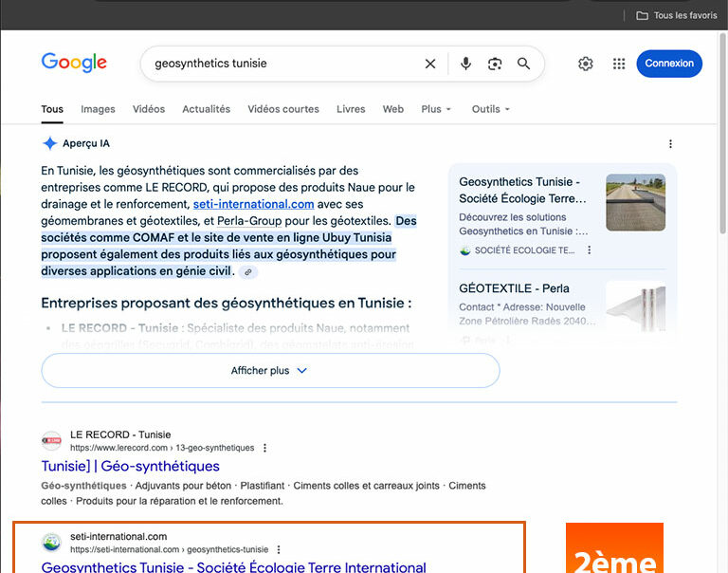This screenshot has width=728, height=573.
Task: Open the Outils tools dropdown
Action: (x=490, y=109)
